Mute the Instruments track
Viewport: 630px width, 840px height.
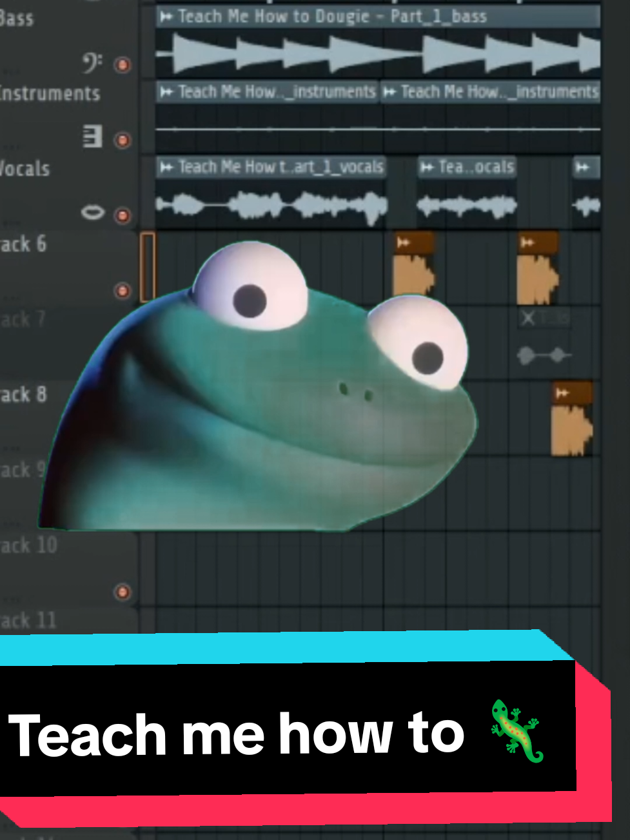[x=122, y=140]
